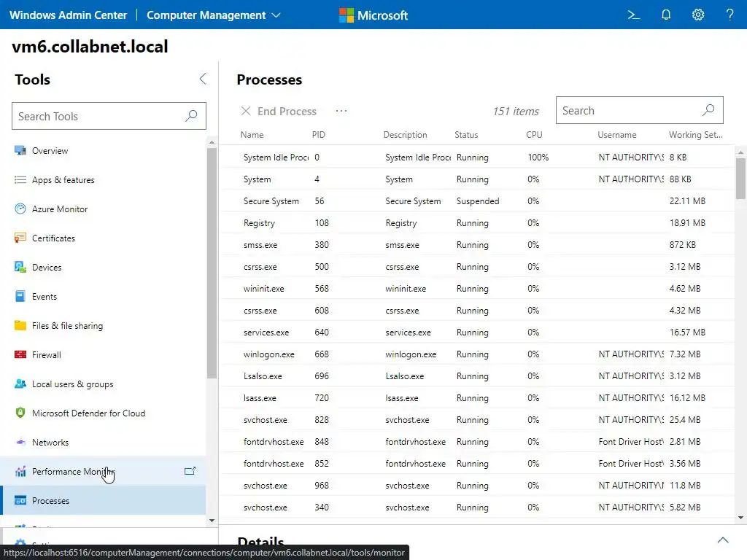Click the process search magnifier icon
The width and height of the screenshot is (747, 560).
pos(708,111)
